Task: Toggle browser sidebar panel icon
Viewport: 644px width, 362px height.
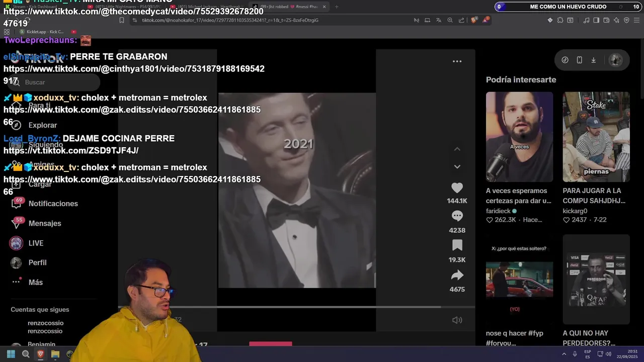Action: click(x=596, y=20)
